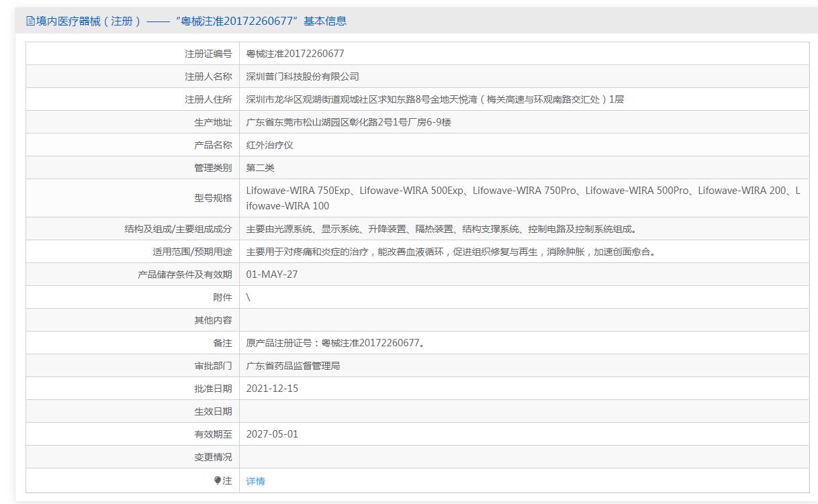Click management category value 第二类
This screenshot has width=818, height=504.
pyautogui.click(x=260, y=168)
